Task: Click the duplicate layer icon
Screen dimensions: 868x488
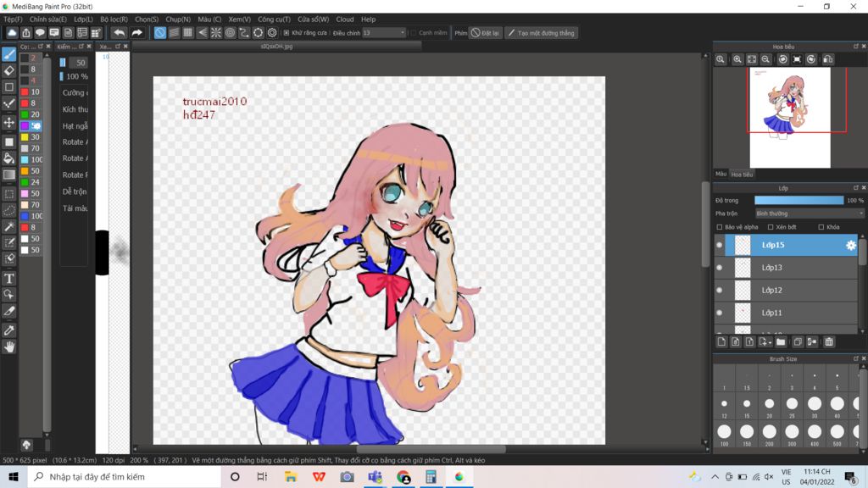Action: 798,342
